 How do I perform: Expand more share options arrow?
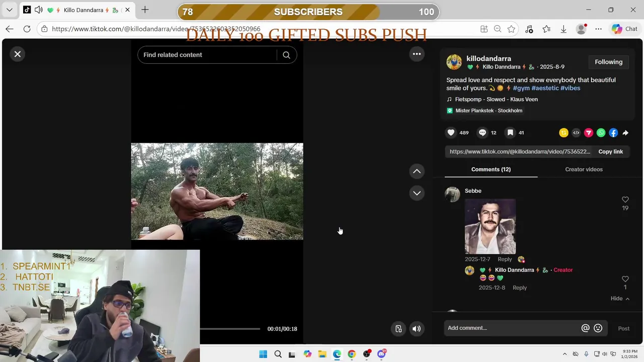[x=625, y=133]
